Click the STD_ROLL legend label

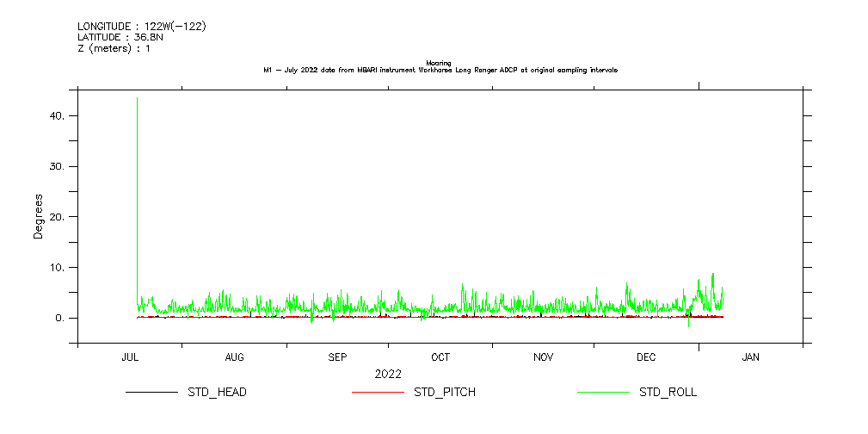coord(668,393)
